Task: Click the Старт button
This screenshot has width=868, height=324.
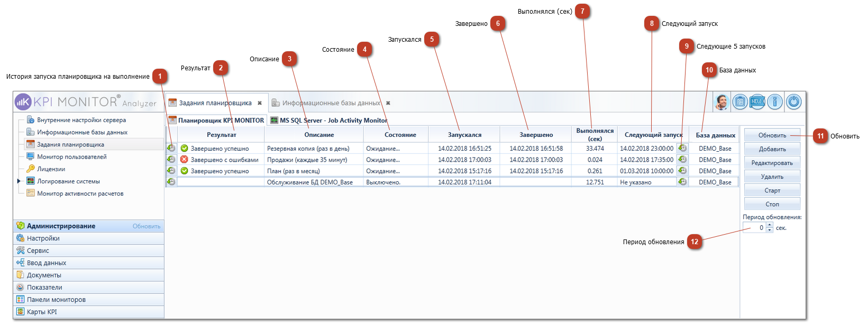Action: tap(772, 190)
